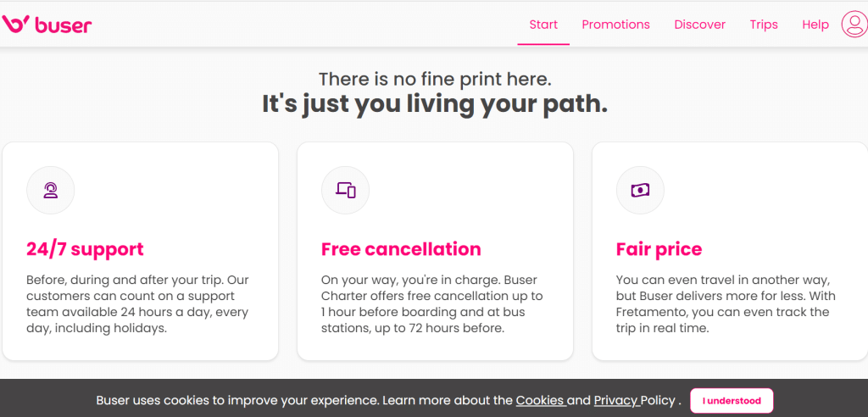Image resolution: width=868 pixels, height=417 pixels.
Task: Open the Start tab
Action: (543, 25)
